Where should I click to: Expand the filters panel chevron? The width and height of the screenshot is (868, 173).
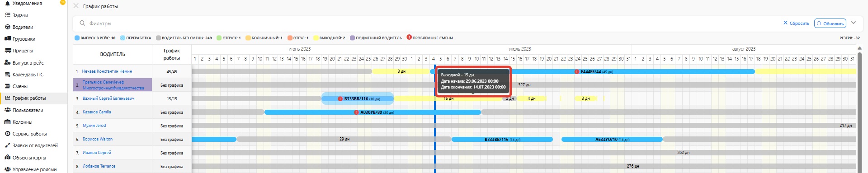point(854,23)
